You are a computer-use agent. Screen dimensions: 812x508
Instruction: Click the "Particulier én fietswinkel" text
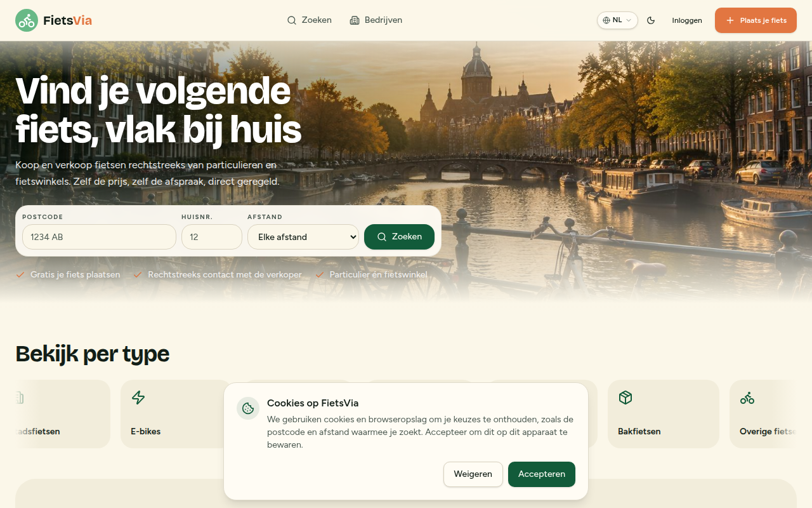coord(379,275)
